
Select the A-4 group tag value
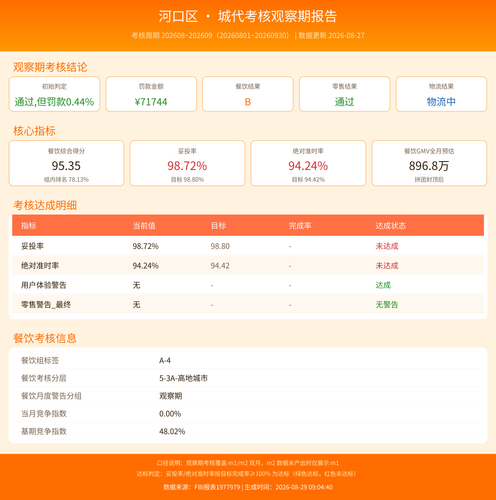(x=165, y=360)
